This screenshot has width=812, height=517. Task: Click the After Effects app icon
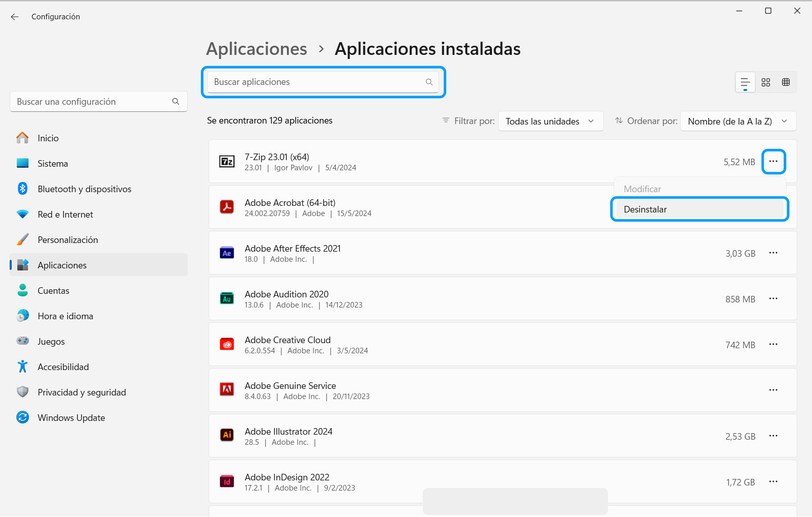coord(226,253)
